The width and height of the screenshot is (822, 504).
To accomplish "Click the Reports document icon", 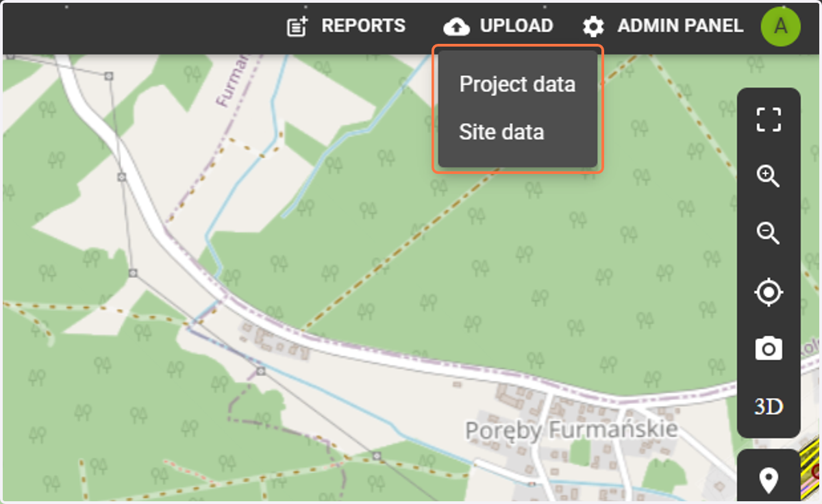I will [x=297, y=27].
